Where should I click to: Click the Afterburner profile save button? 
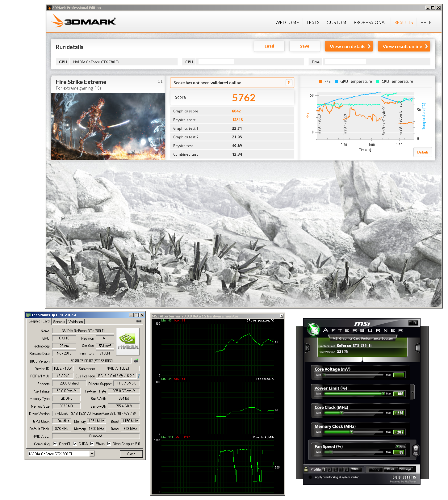point(355,469)
